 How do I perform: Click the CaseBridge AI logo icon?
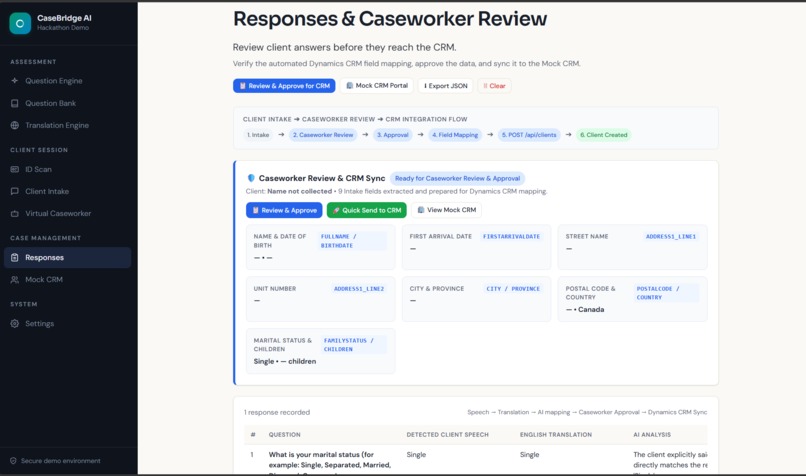tap(20, 23)
